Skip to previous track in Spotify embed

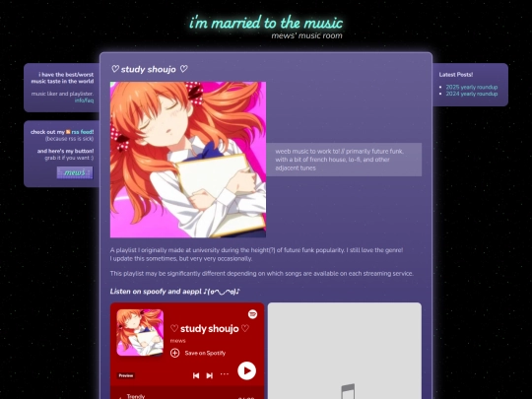(x=196, y=375)
